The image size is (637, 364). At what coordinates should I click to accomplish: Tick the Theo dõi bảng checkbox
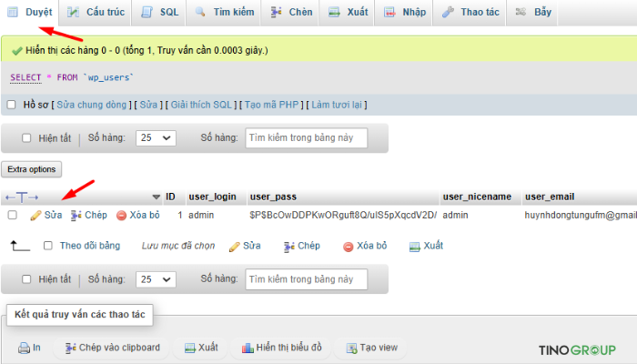48,246
